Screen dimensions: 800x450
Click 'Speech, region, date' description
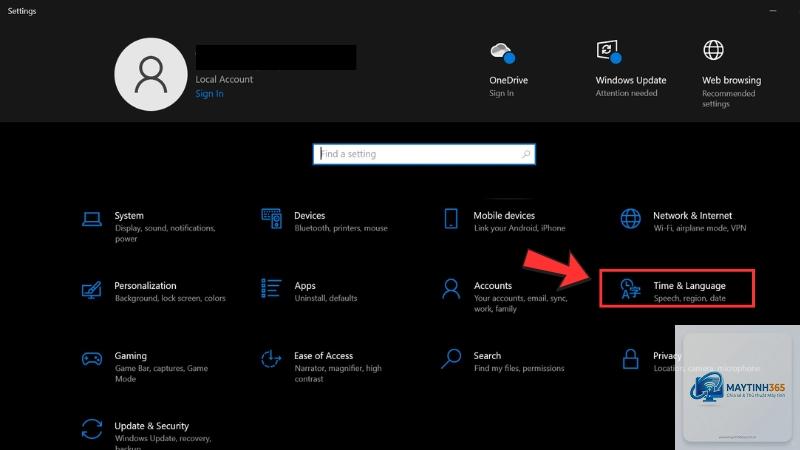pos(689,298)
